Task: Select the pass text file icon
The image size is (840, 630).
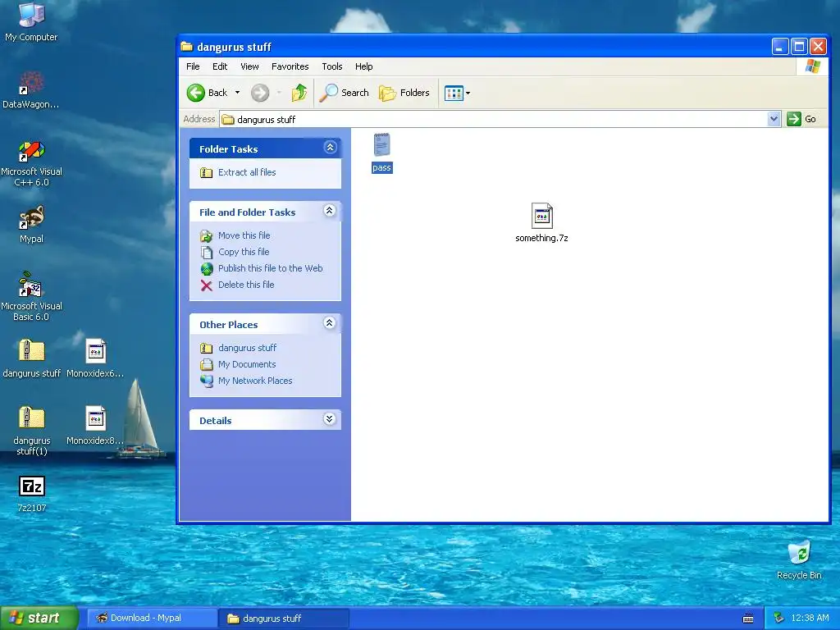Action: 381,144
